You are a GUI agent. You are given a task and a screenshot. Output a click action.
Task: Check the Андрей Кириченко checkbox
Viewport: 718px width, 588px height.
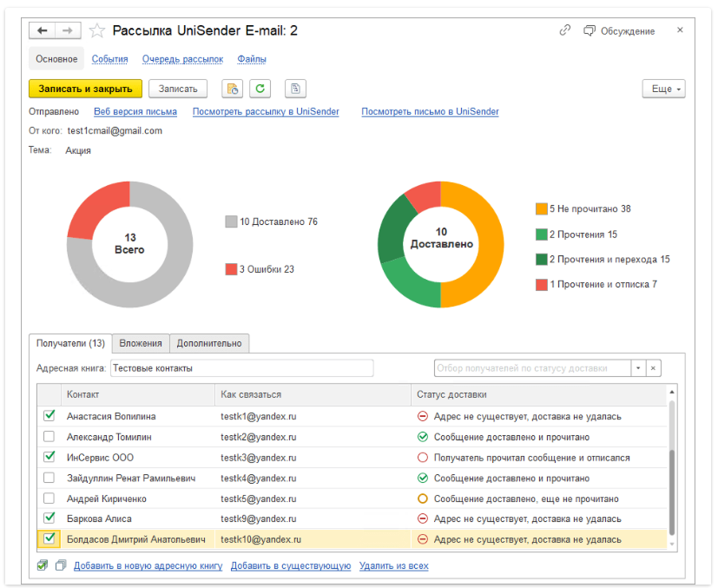[x=49, y=498]
